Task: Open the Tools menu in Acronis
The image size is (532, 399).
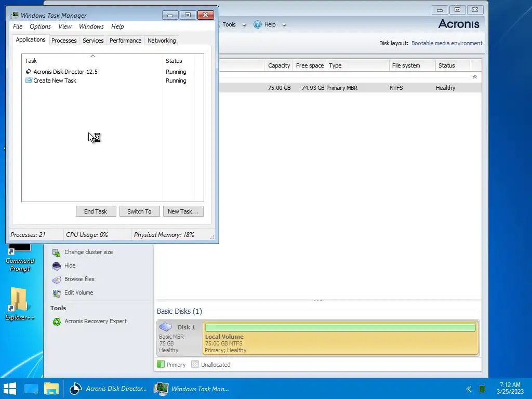Action: [x=229, y=24]
